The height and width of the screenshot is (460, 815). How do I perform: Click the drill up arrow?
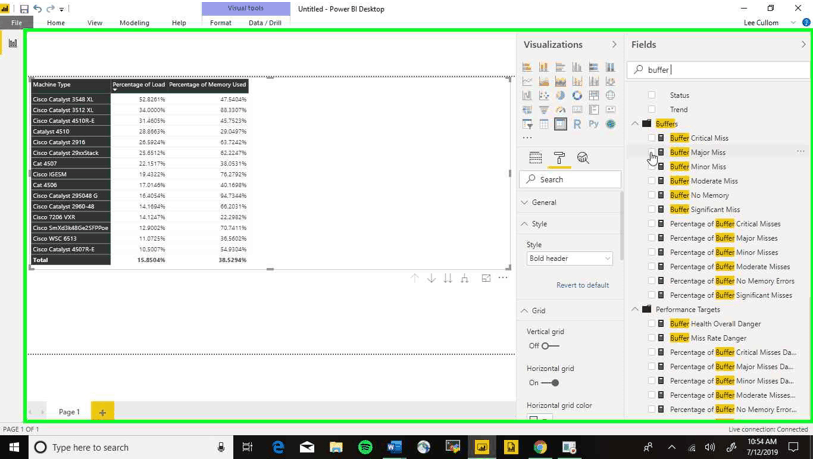point(414,279)
